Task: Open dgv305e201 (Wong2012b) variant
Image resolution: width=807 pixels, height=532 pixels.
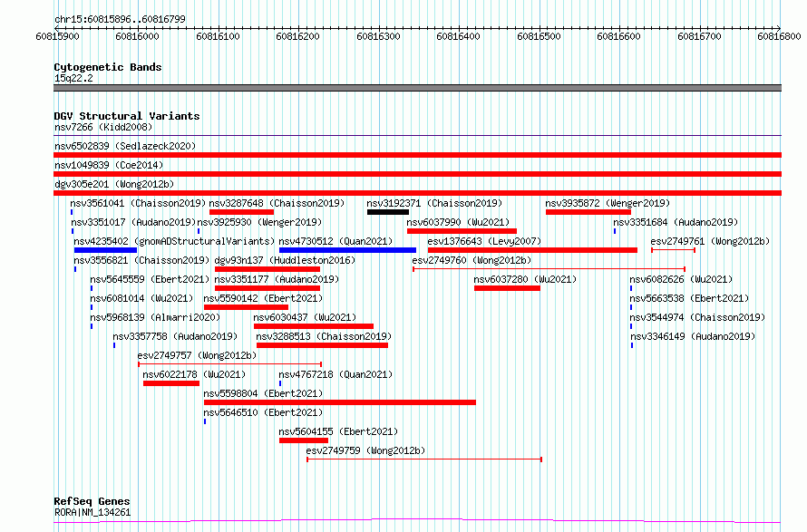Action: pos(114,184)
